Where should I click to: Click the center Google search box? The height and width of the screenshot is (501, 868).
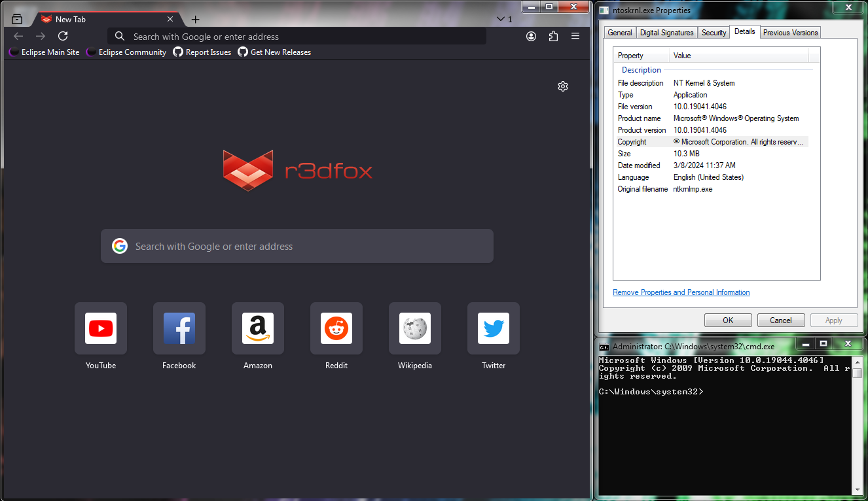pos(297,246)
